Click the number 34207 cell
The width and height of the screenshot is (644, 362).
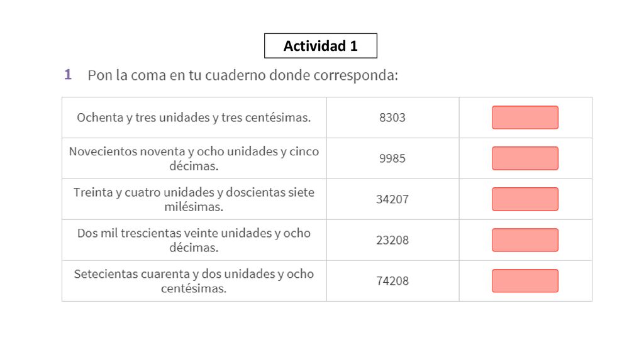pyautogui.click(x=392, y=199)
